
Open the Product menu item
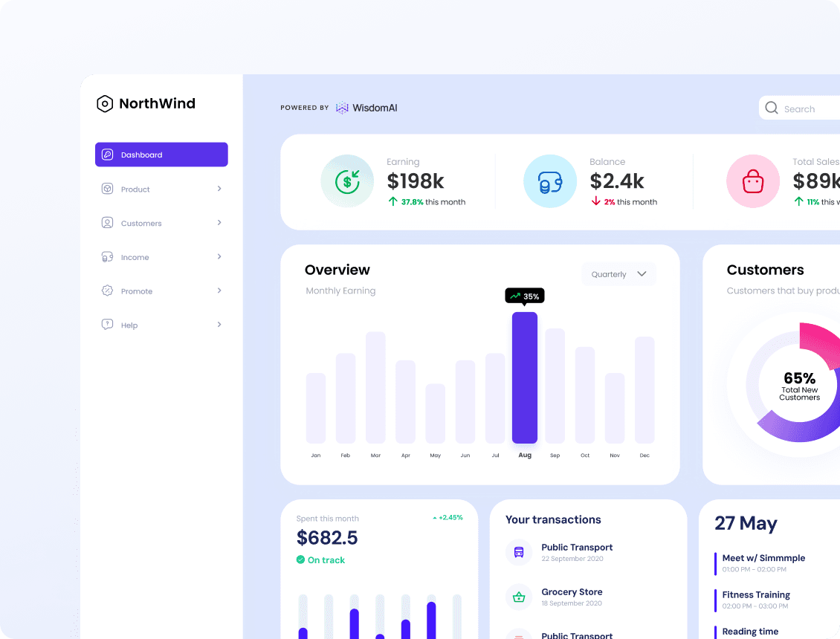point(161,189)
